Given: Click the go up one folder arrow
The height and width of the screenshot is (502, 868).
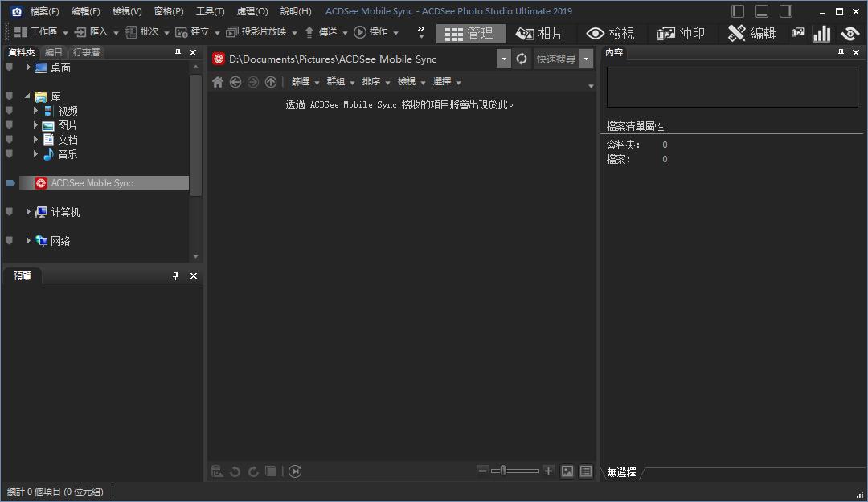Looking at the screenshot, I should [x=271, y=82].
